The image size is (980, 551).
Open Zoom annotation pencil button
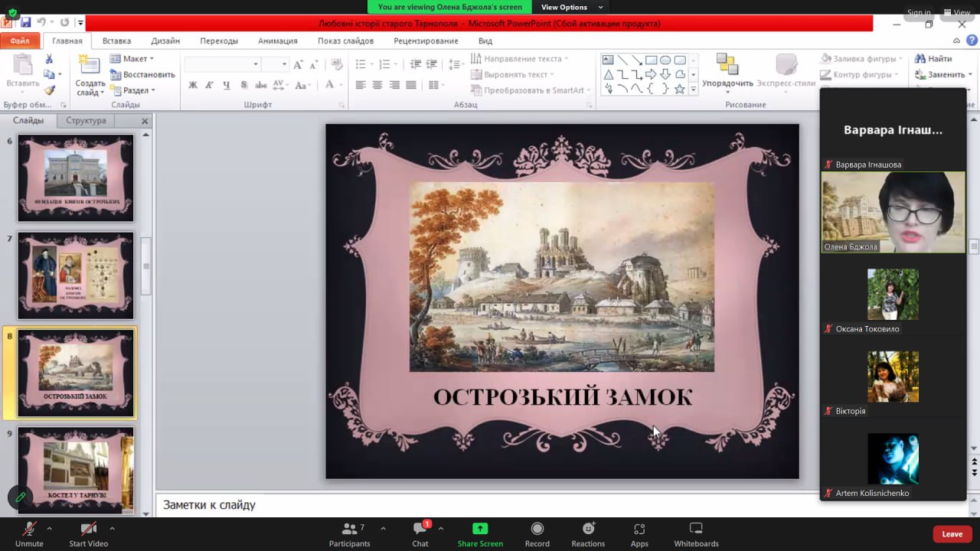(x=21, y=497)
